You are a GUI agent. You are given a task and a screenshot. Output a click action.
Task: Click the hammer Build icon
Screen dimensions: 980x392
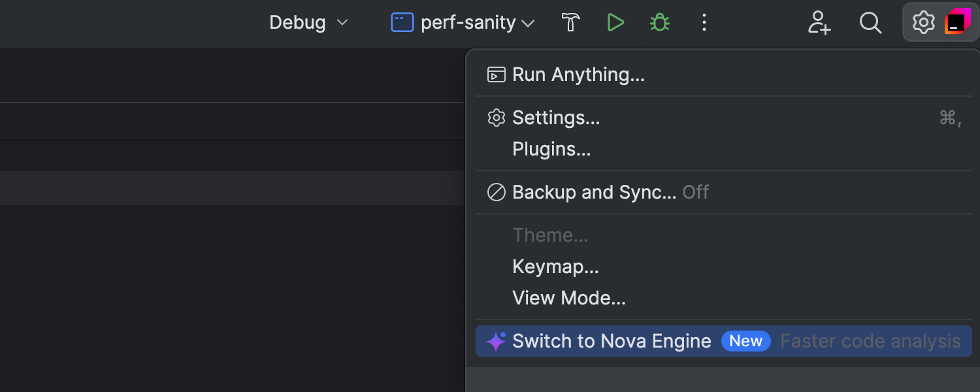click(571, 23)
